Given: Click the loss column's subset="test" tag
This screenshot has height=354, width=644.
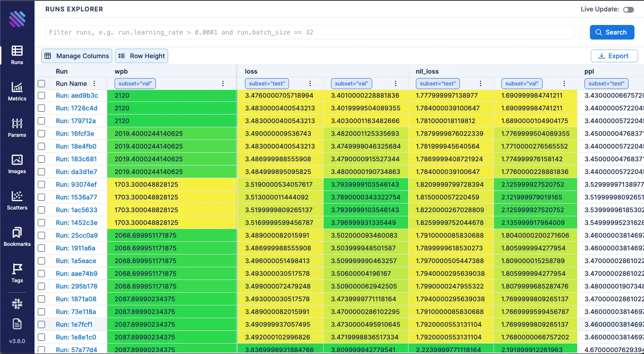Looking at the screenshot, I should pos(267,84).
